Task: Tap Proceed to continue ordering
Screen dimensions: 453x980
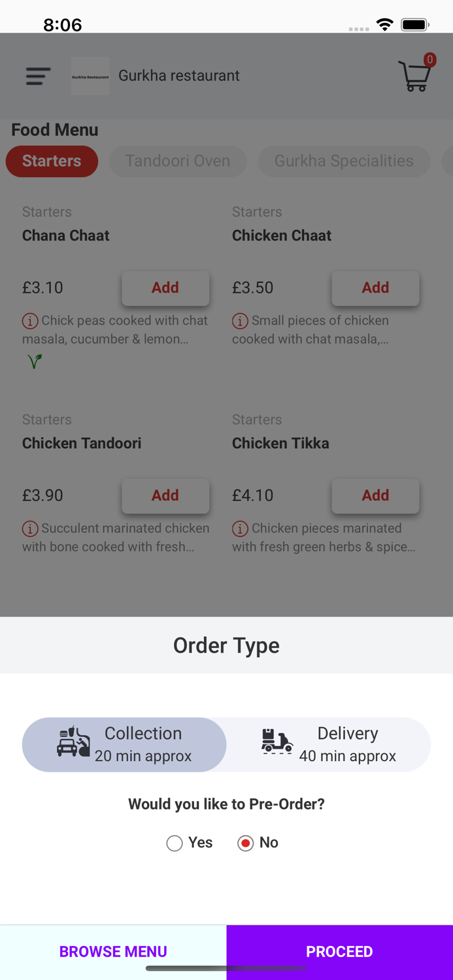Action: point(339,951)
